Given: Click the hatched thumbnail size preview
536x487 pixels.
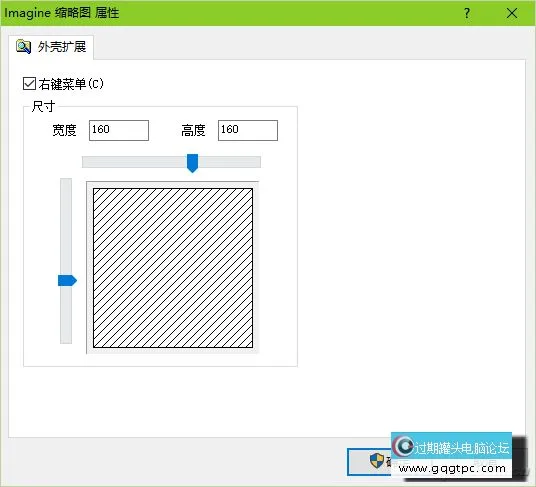Looking at the screenshot, I should 173,268.
